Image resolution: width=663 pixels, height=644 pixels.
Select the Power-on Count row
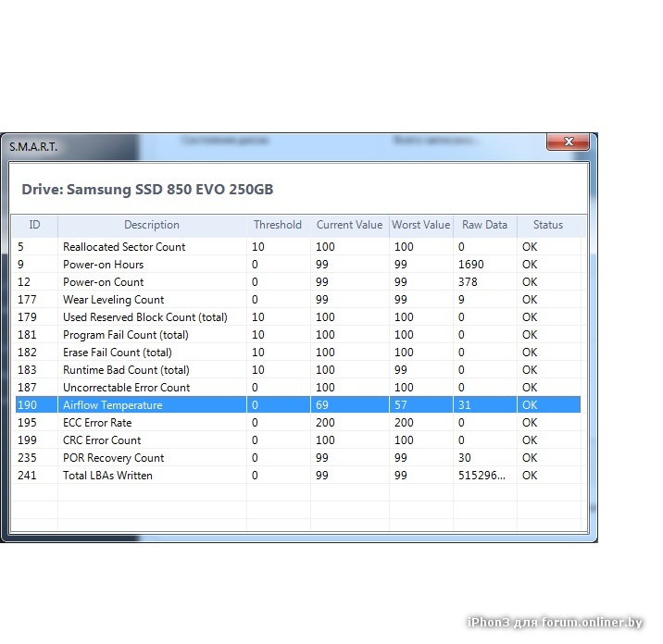click(x=297, y=282)
